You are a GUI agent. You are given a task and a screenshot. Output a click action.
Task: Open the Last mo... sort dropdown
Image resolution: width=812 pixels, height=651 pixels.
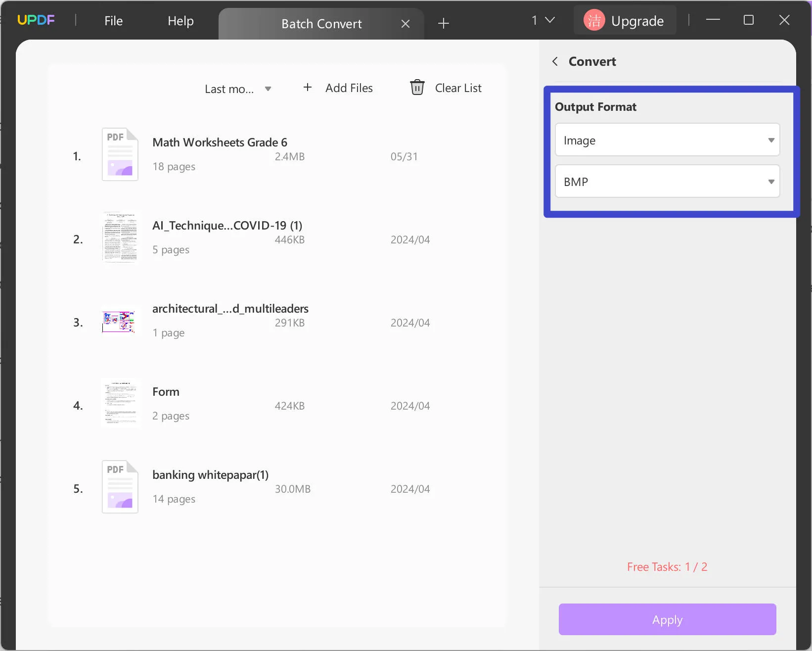238,89
